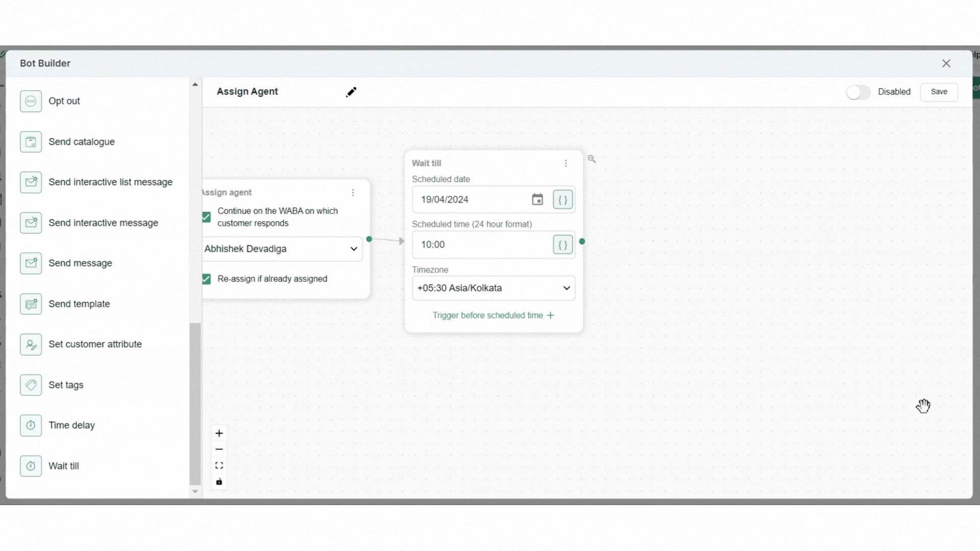This screenshot has width=980, height=551.
Task: Open the Wait till node options menu
Action: point(566,163)
